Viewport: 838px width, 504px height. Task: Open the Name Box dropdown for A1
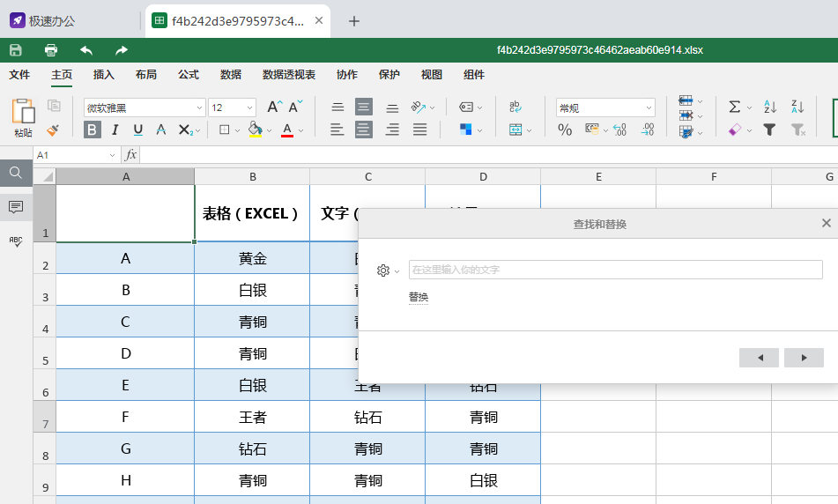112,155
